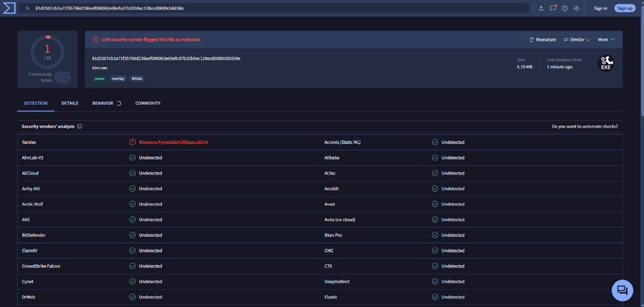644x307 pixels.
Task: Click the Reanalyze button
Action: point(542,40)
